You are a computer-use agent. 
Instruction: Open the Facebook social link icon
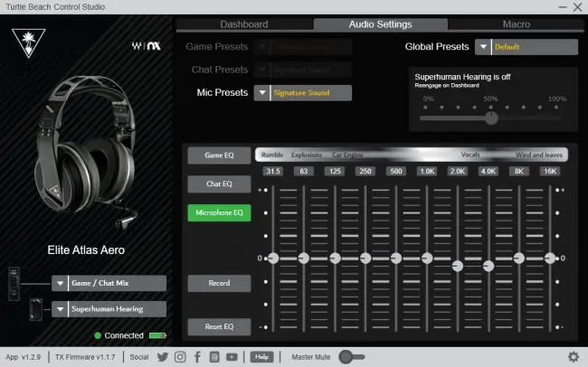(x=197, y=357)
